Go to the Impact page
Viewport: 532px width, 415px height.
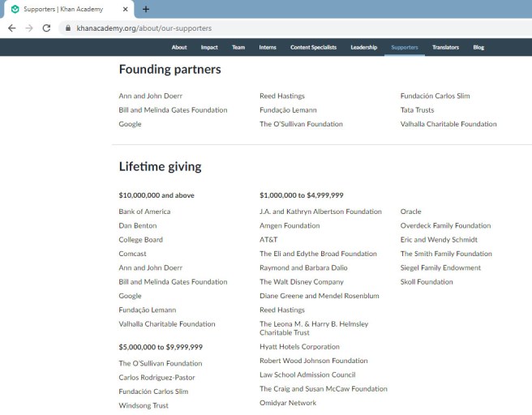point(209,47)
